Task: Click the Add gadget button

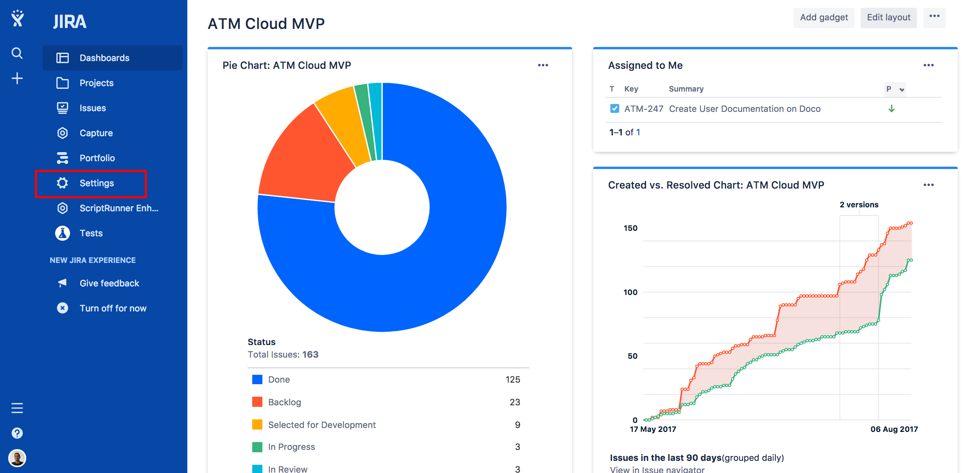Action: click(824, 18)
